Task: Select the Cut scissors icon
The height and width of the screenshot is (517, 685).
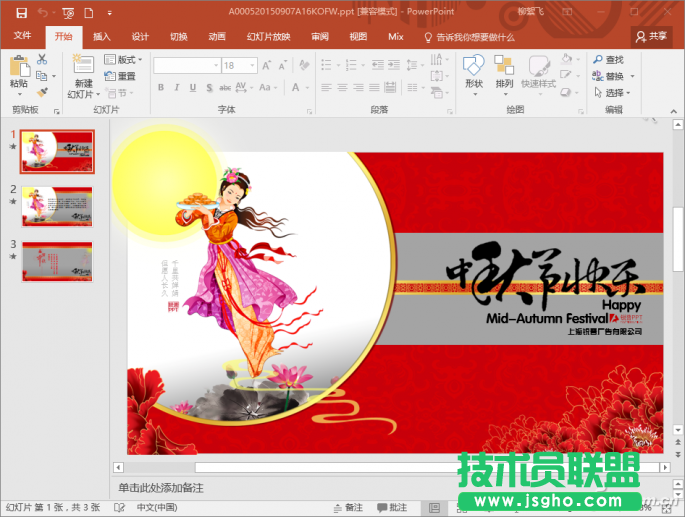Action: (42, 60)
